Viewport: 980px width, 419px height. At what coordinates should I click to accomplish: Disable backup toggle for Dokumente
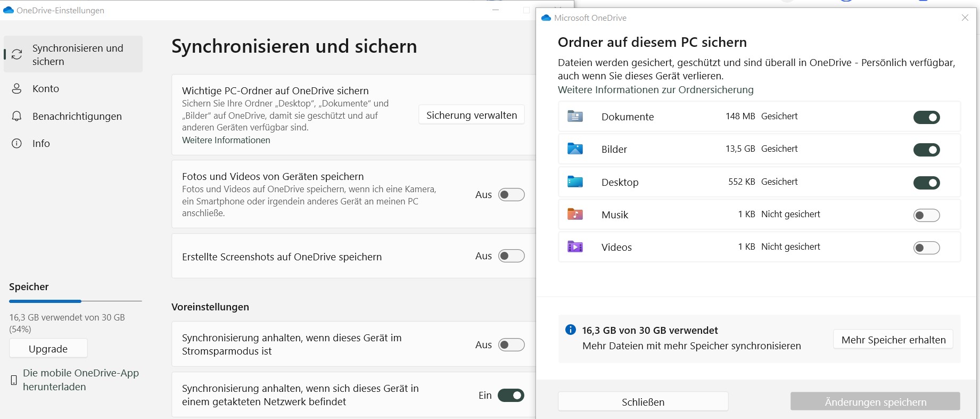926,117
